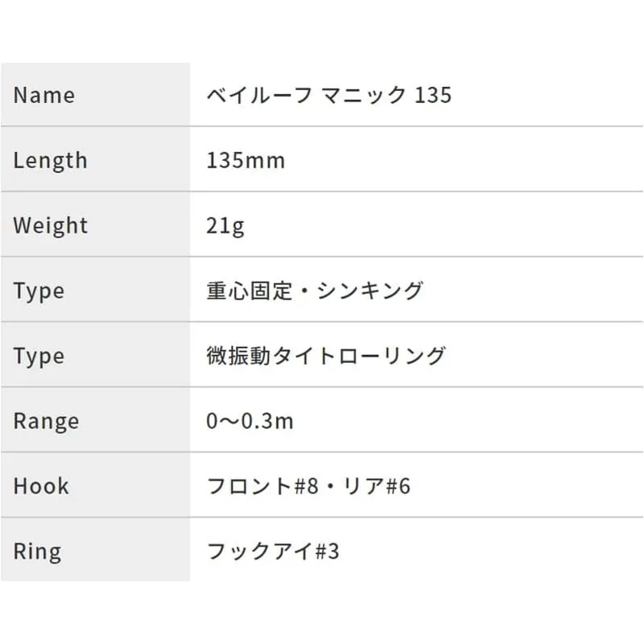
Task: Click the number 135 in the product name
Action: click(x=432, y=95)
